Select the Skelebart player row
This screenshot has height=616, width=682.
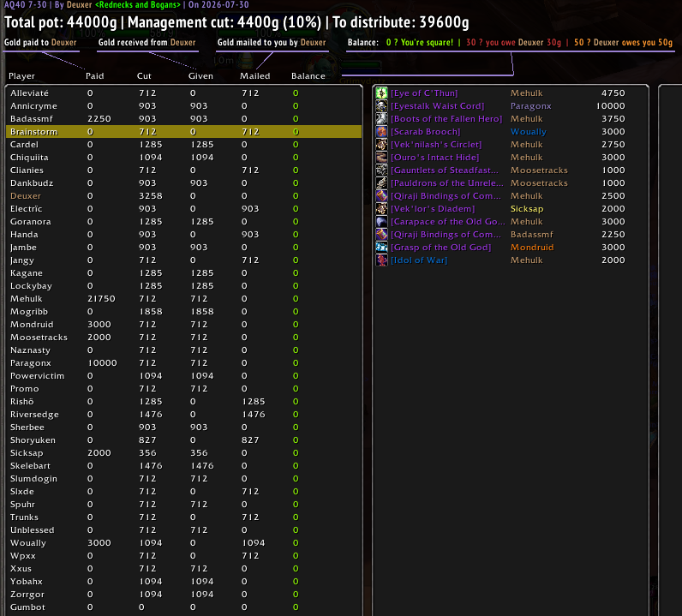tap(183, 465)
